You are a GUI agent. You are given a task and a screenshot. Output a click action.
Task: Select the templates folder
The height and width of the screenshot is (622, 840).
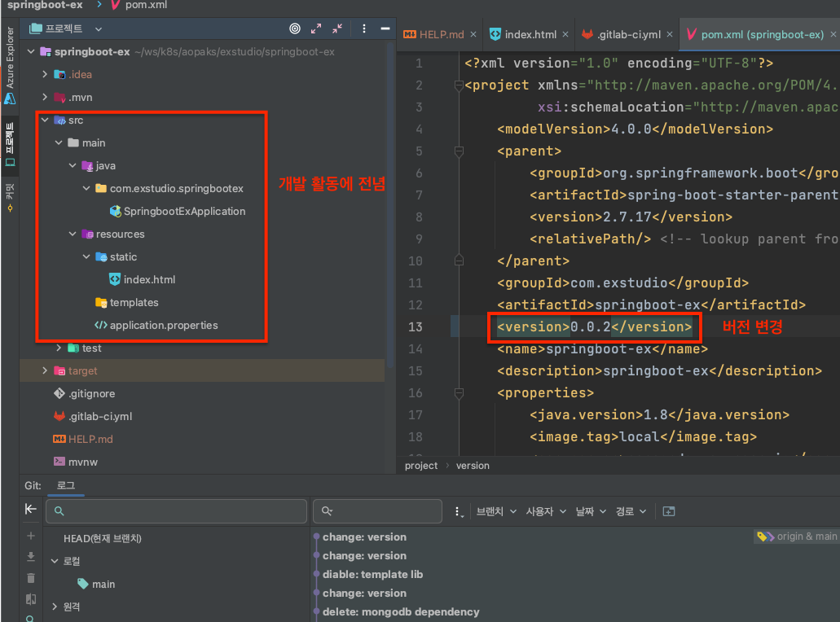pos(127,302)
